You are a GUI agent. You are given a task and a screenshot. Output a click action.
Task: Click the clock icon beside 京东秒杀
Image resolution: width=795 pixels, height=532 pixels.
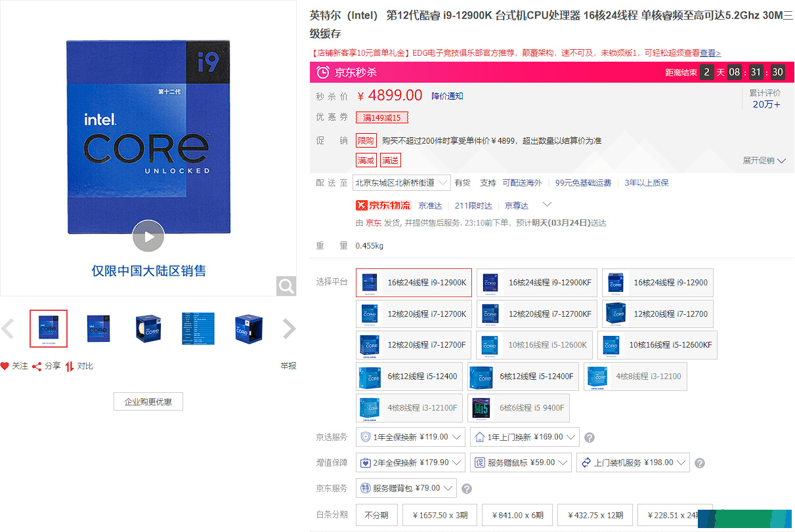point(323,72)
